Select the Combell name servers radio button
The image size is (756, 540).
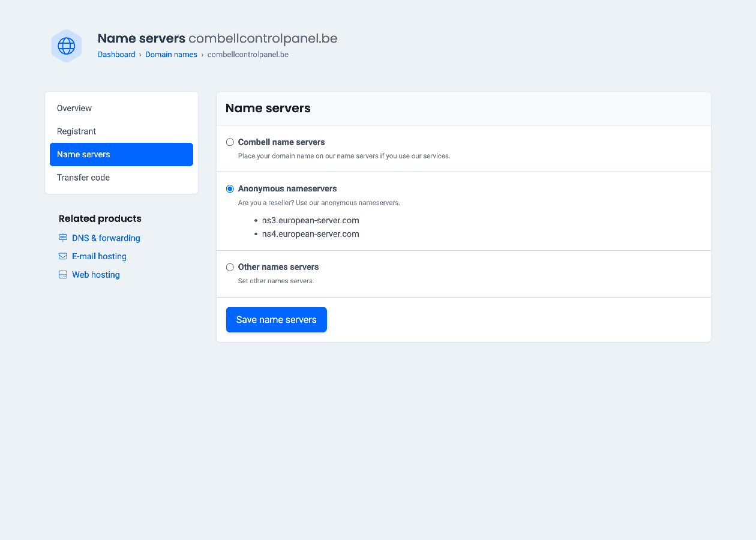click(230, 142)
